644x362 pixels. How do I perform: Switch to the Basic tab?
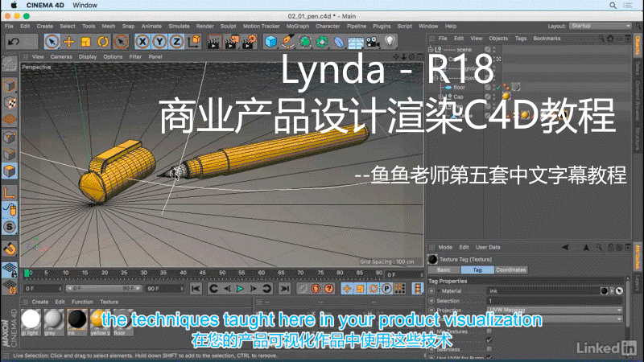(444, 269)
